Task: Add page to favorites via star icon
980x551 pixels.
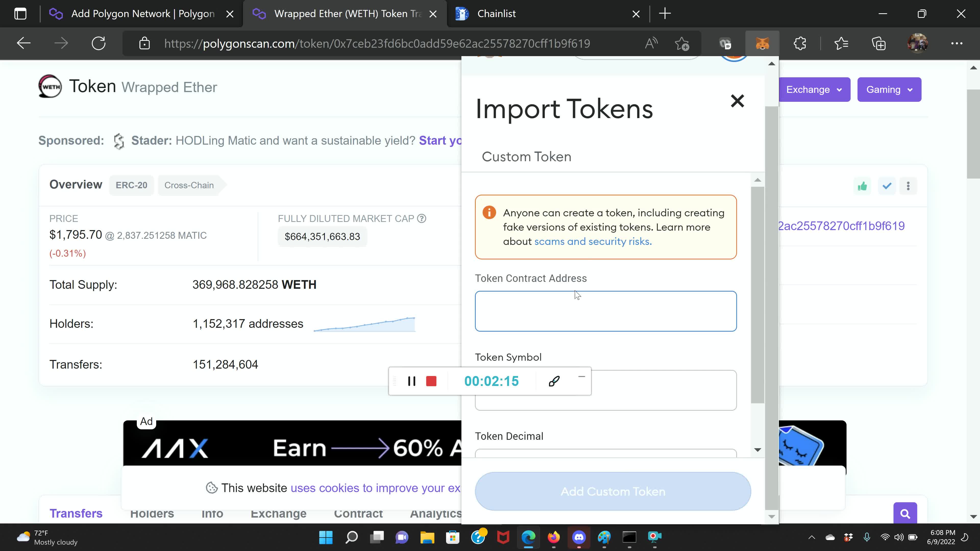Action: pyautogui.click(x=682, y=44)
